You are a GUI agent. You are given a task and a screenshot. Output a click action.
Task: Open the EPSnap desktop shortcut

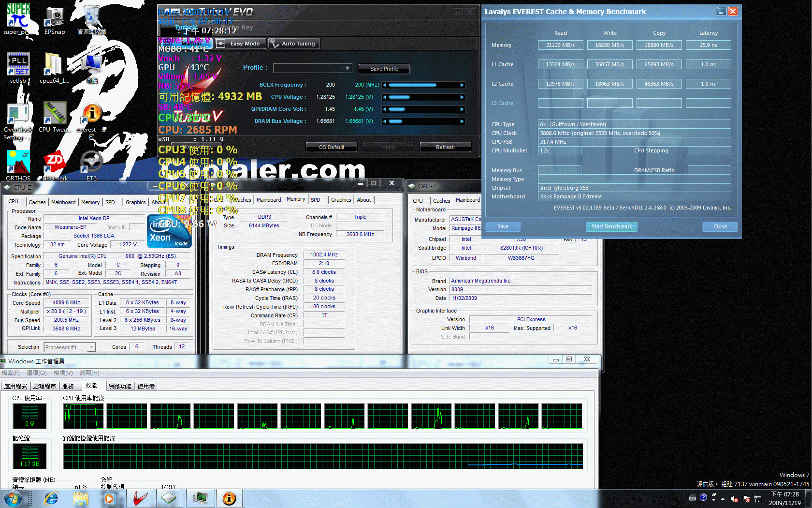coord(55,20)
